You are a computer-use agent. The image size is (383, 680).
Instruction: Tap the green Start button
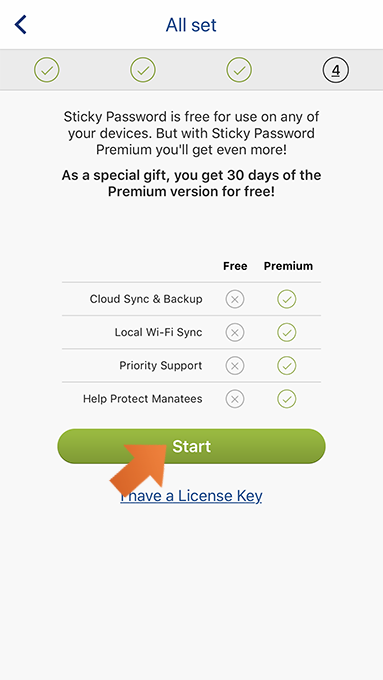click(191, 446)
